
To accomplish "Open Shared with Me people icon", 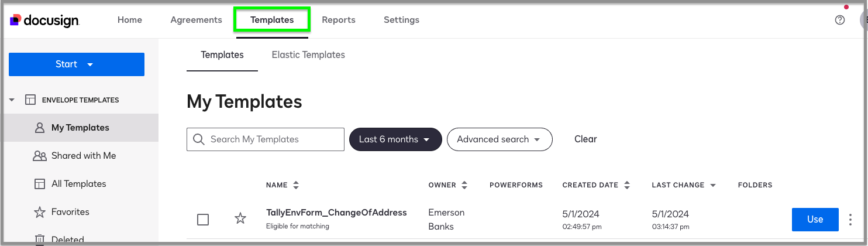I will pos(40,156).
